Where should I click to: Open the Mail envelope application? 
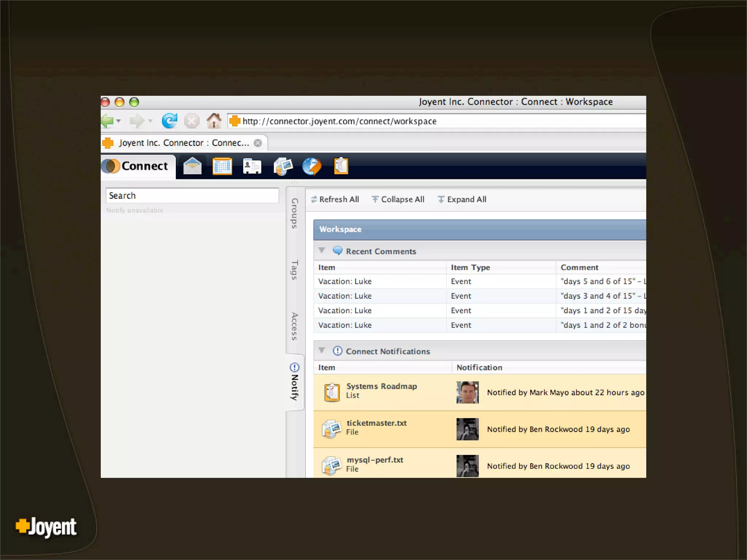[x=192, y=166]
